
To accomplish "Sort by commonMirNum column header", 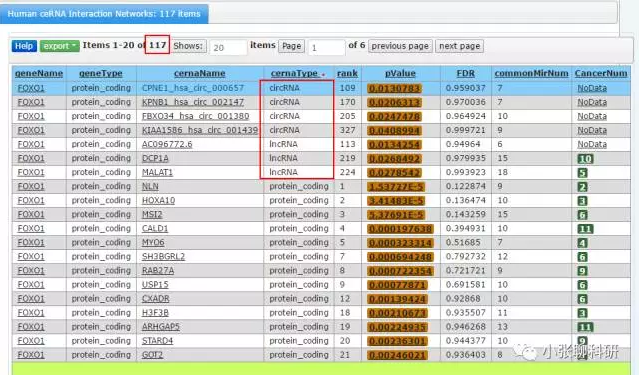I will pyautogui.click(x=531, y=73).
